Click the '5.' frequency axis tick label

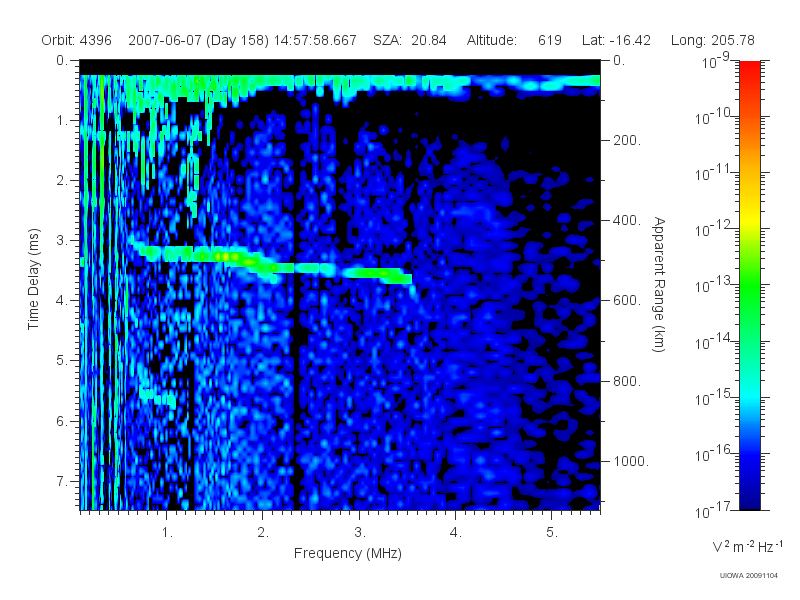pos(552,533)
